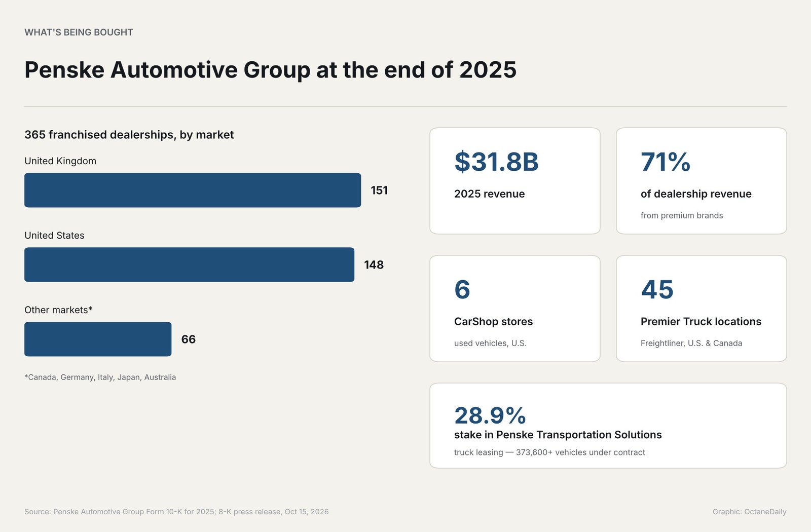Click the value "148" beside the bar
The width and height of the screenshot is (811, 532).
tap(374, 265)
